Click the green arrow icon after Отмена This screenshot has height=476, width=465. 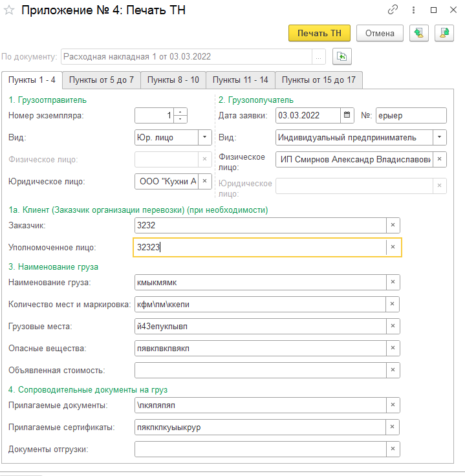pyautogui.click(x=419, y=33)
